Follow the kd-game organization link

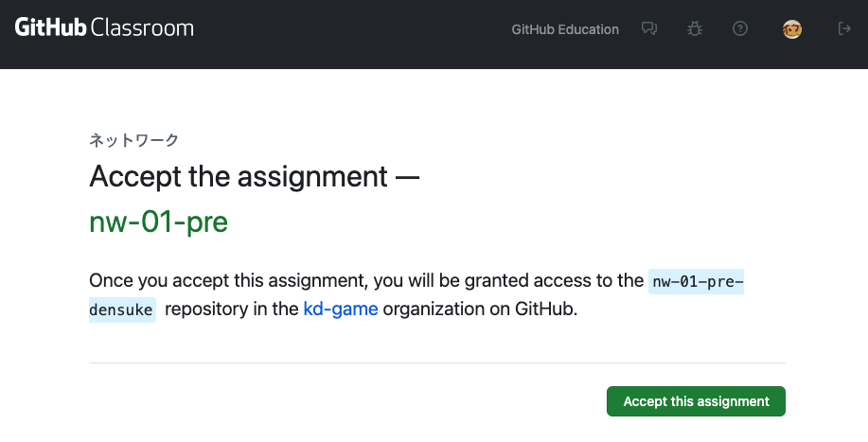click(341, 309)
